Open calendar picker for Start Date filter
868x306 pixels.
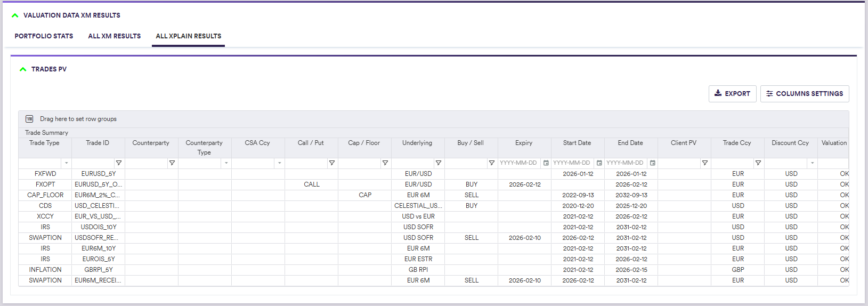(x=599, y=163)
